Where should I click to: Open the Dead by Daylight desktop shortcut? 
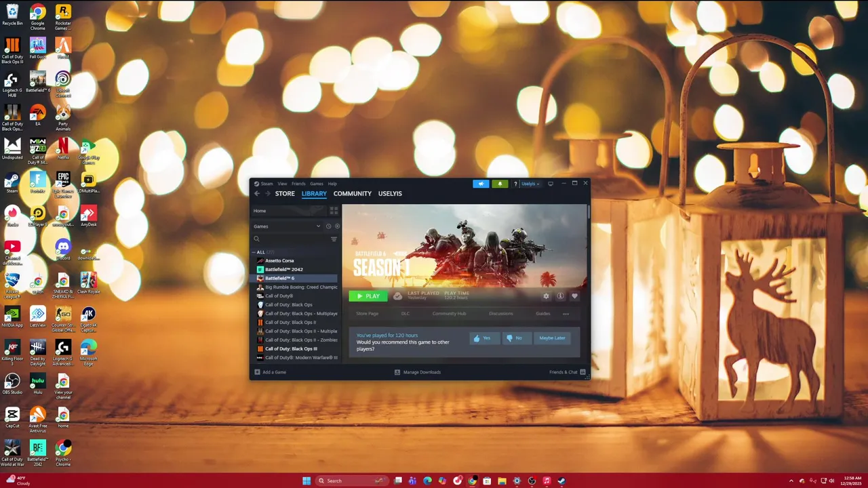point(37,352)
